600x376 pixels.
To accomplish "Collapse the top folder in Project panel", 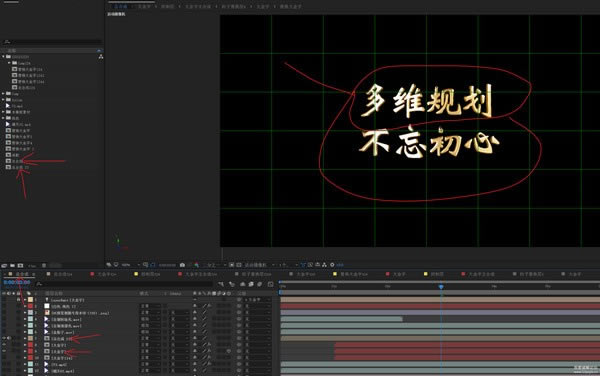I will 3,57.
